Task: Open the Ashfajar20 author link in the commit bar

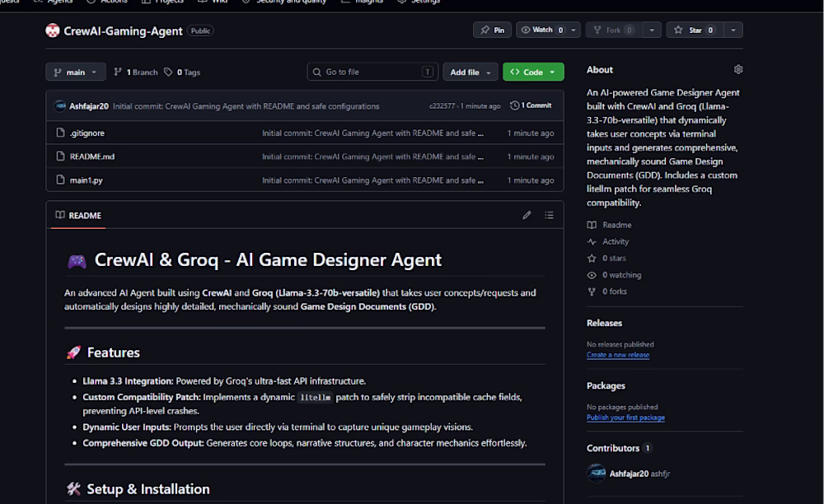Action: click(x=89, y=106)
